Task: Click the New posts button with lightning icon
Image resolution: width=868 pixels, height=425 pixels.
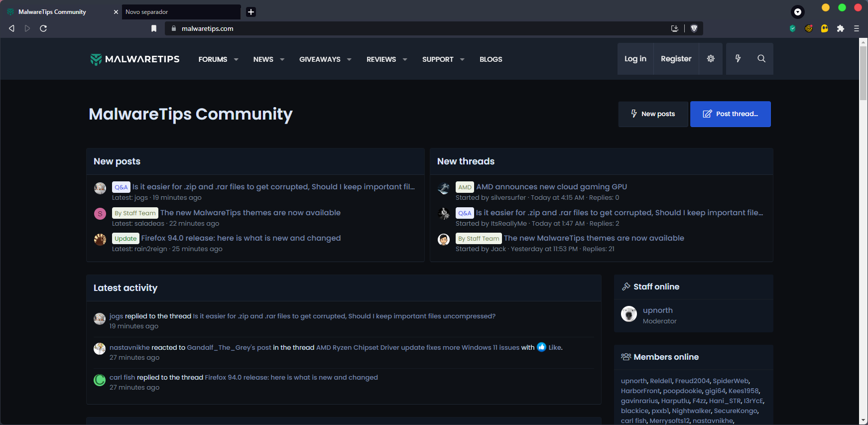Action: (x=653, y=114)
